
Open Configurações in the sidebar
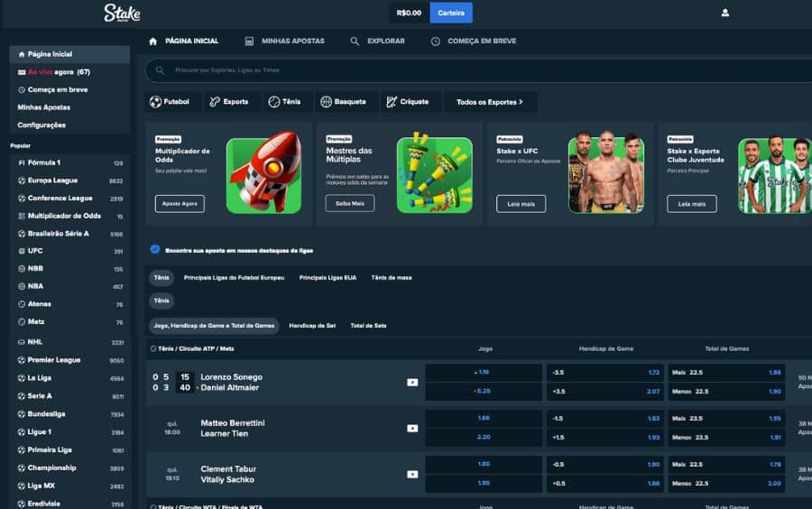(42, 125)
